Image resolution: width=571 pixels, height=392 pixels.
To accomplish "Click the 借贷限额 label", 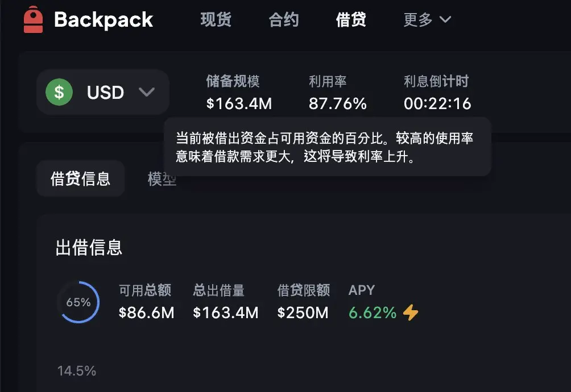I will pos(303,290).
